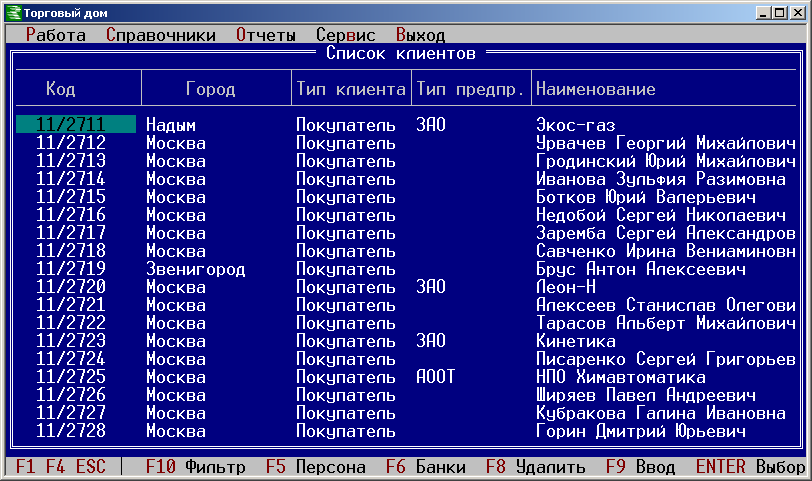Image resolution: width=812 pixels, height=481 pixels.
Task: Click client Кубракова Галина Ивановна
Action: tap(661, 413)
